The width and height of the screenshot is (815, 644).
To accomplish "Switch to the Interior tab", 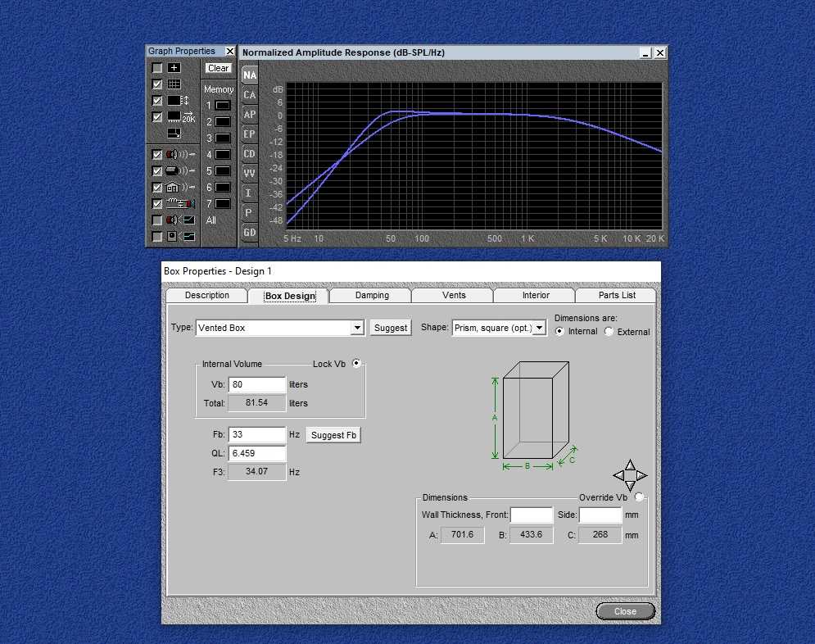I will pyautogui.click(x=536, y=295).
